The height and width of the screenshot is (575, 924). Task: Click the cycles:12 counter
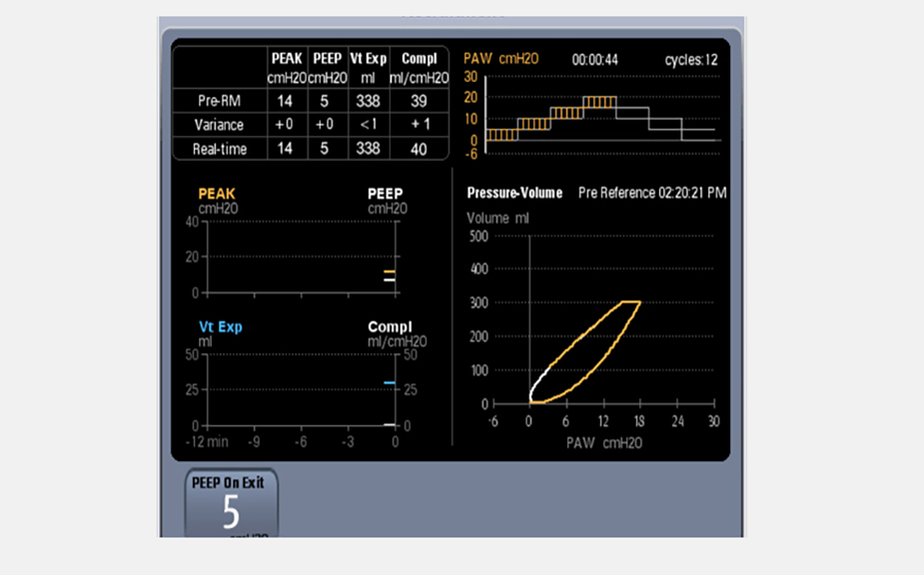pyautogui.click(x=690, y=60)
